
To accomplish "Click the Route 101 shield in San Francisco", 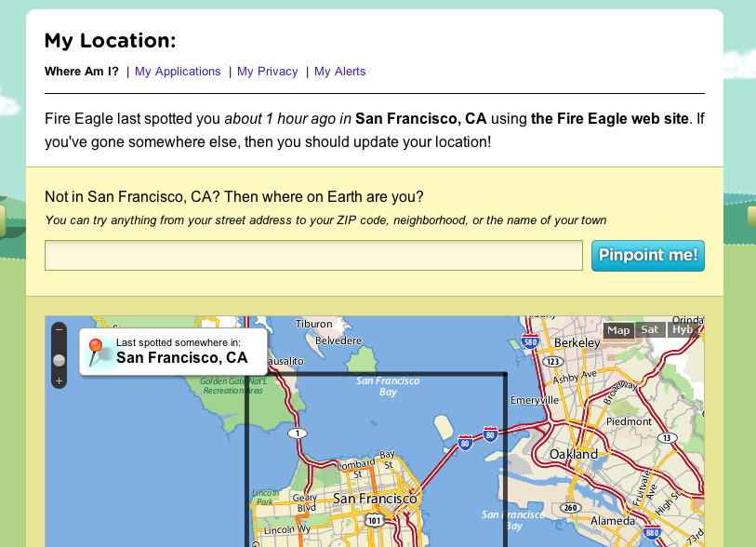I will click(x=374, y=520).
